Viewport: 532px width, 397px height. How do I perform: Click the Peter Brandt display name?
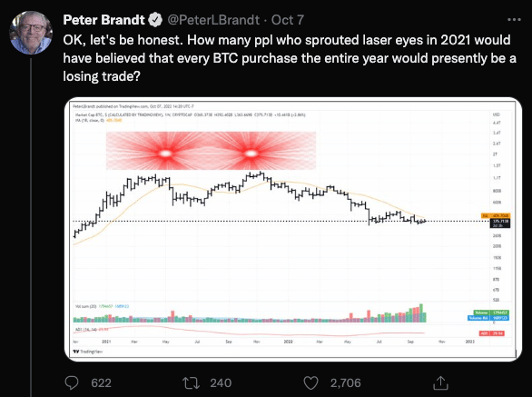pos(103,20)
